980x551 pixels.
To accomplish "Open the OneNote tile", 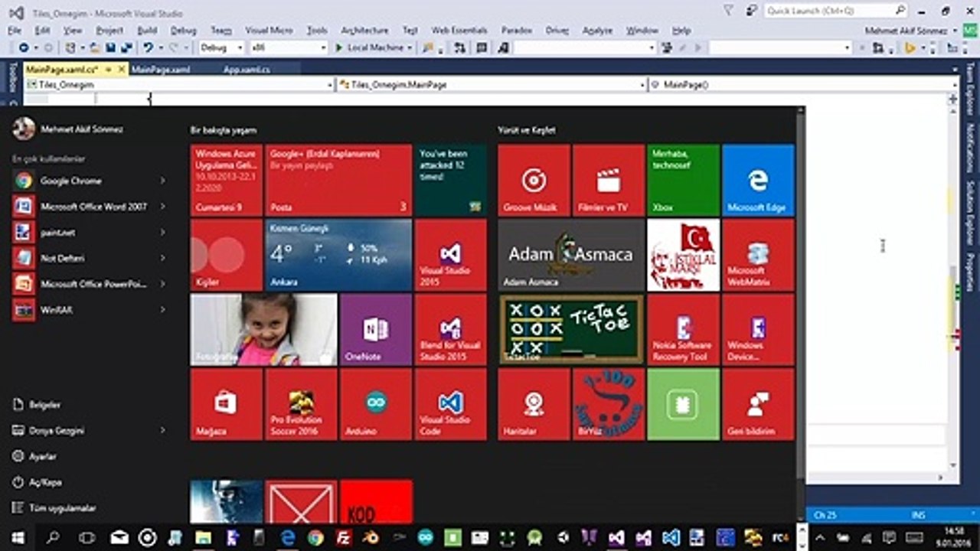I will pyautogui.click(x=376, y=330).
